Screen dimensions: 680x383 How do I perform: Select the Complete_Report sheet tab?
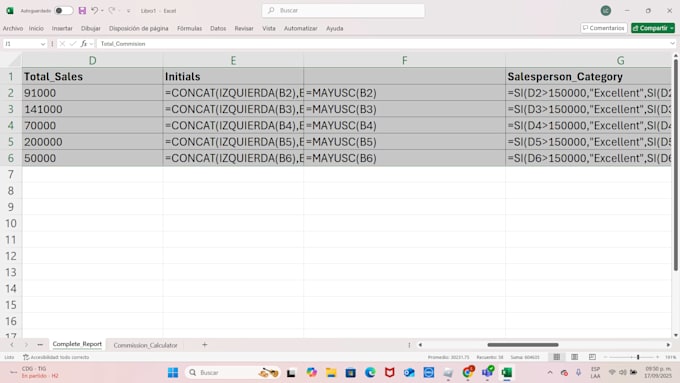coord(77,344)
